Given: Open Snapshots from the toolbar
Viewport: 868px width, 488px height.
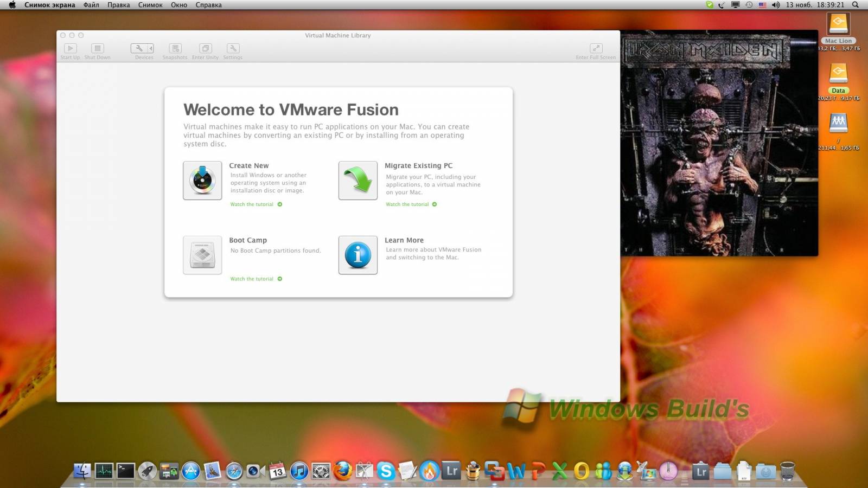Looking at the screenshot, I should tap(175, 48).
